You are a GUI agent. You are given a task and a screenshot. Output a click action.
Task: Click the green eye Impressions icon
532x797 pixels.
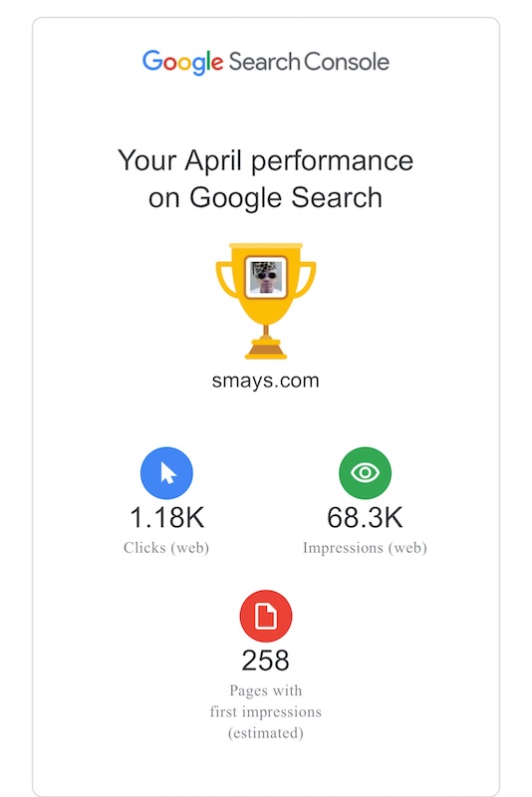(365, 472)
